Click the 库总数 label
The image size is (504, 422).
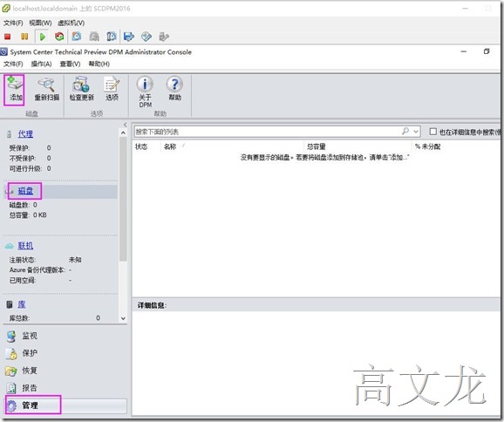pos(19,318)
